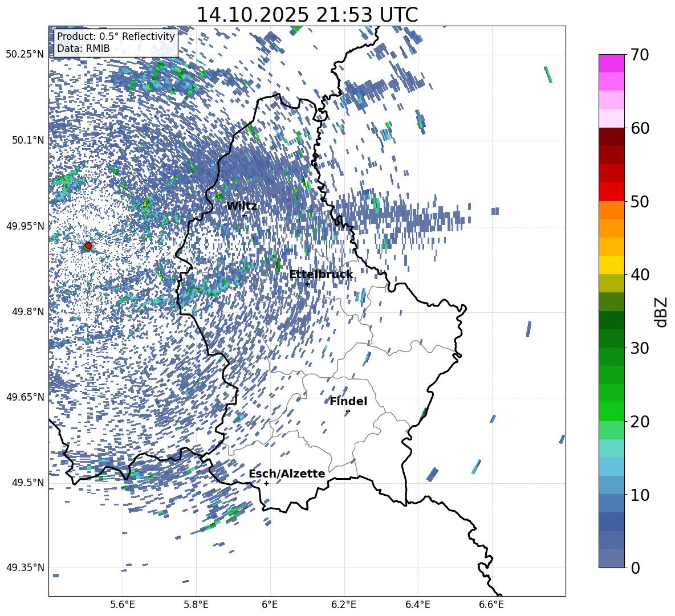Click the Findel cross marker
The width and height of the screenshot is (675, 616).
[348, 411]
